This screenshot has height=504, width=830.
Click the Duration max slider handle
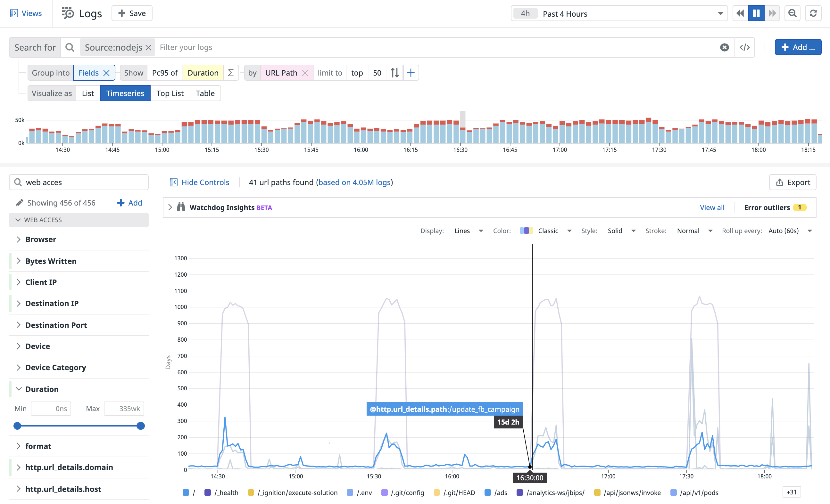[x=140, y=426]
